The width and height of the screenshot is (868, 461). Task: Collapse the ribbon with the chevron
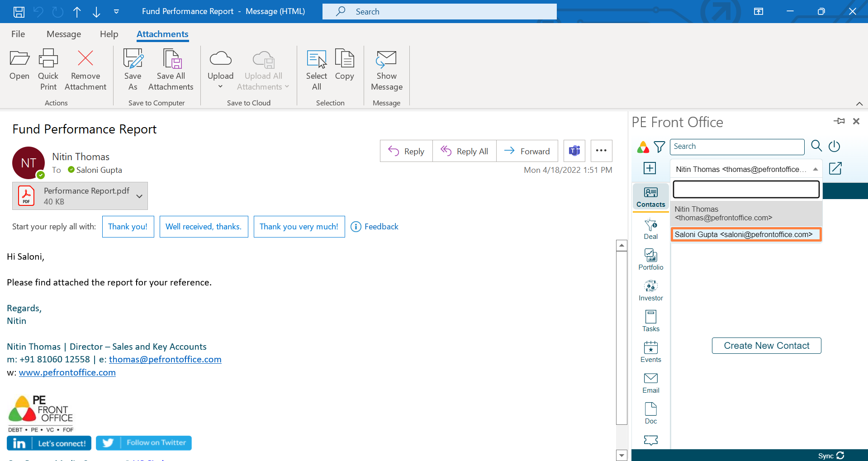(x=859, y=104)
